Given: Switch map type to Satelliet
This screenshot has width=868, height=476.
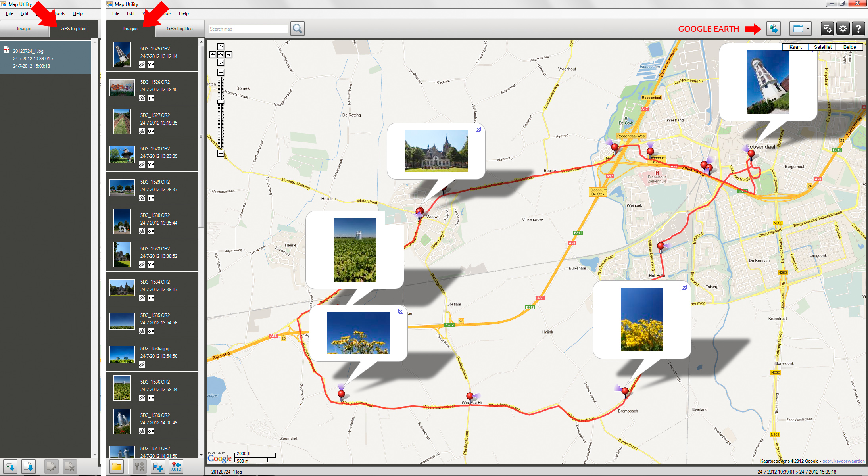Looking at the screenshot, I should (822, 47).
